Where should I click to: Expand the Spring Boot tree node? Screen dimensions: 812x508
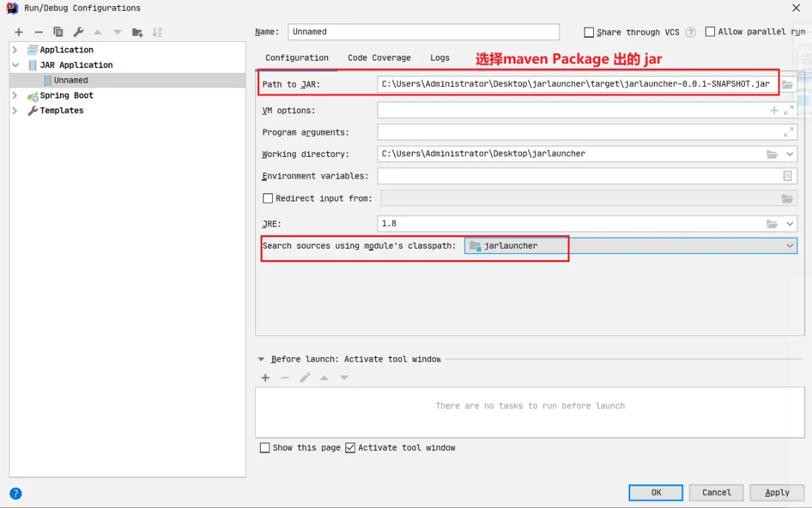click(x=15, y=96)
